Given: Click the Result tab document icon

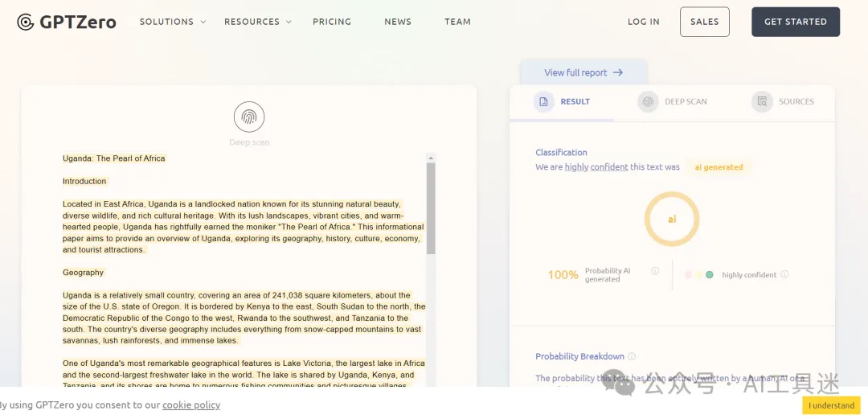Looking at the screenshot, I should pyautogui.click(x=544, y=102).
